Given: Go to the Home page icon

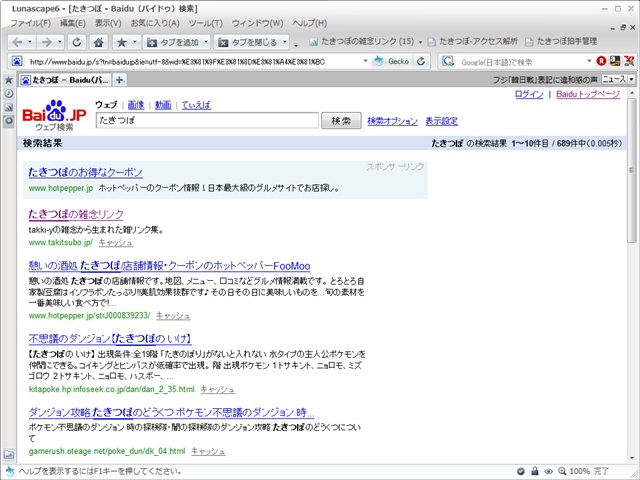Looking at the screenshot, I should coord(99,42).
